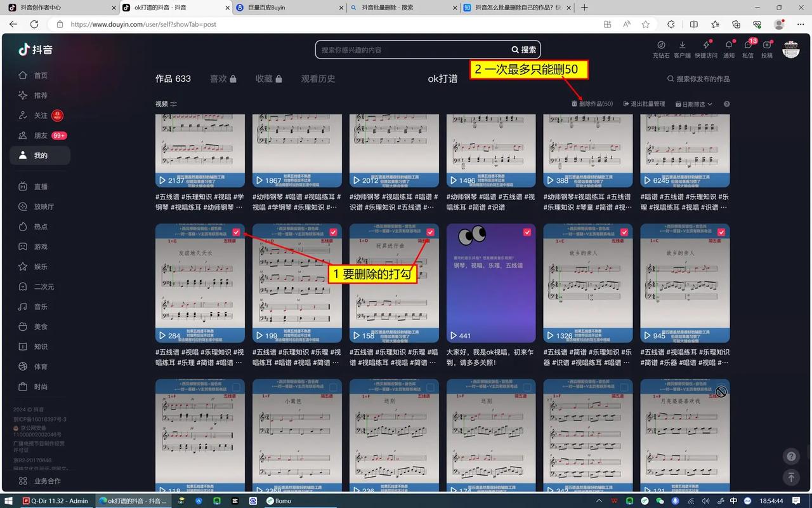Click the 客户端 download icon
The height and width of the screenshot is (508, 812).
point(682,44)
